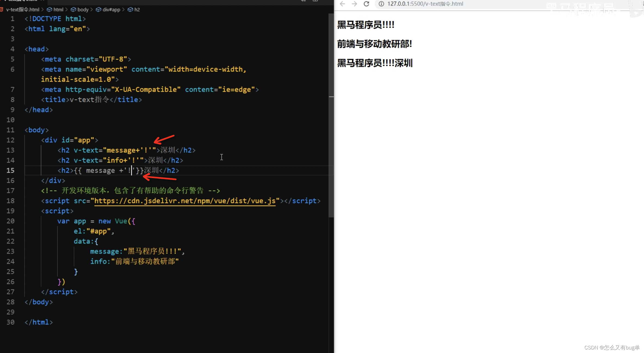Image resolution: width=644 pixels, height=353 pixels.
Task: Click the reload/refresh page icon
Action: coord(366,4)
